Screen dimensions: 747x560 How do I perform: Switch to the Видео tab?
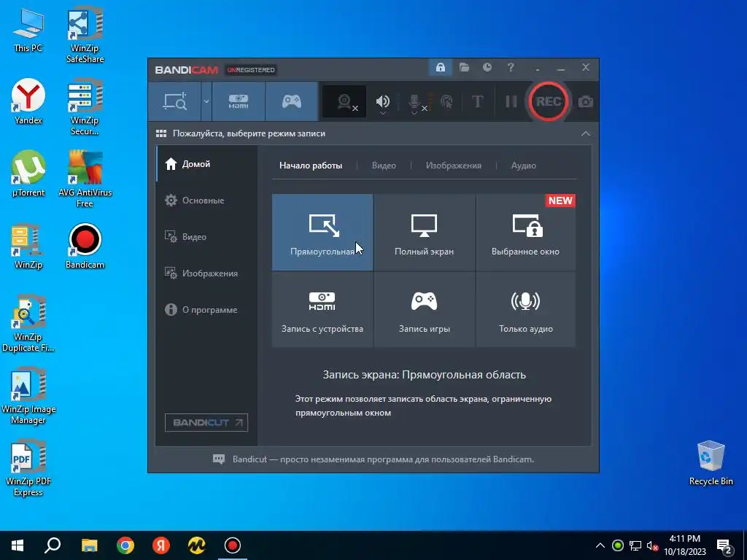click(x=384, y=166)
